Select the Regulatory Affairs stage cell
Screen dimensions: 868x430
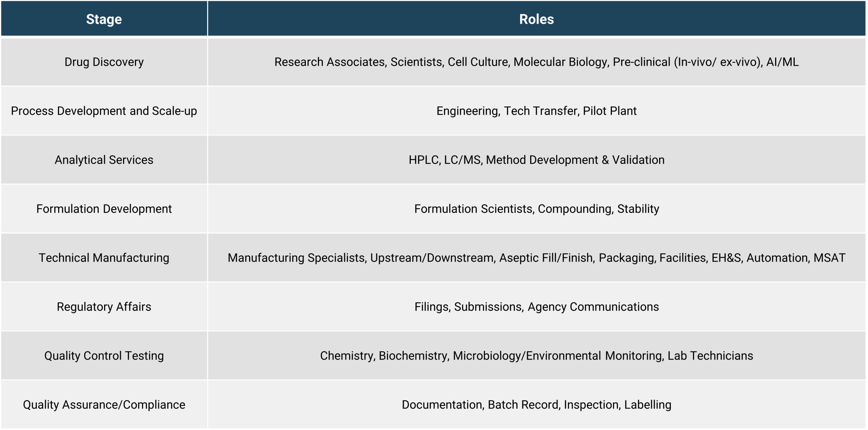(104, 307)
